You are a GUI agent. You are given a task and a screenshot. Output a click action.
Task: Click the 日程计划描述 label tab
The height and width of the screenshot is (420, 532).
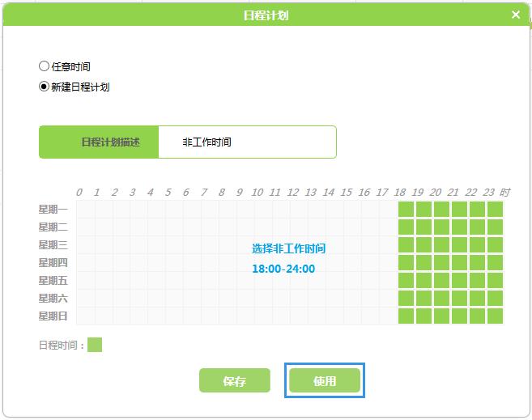[x=99, y=142]
